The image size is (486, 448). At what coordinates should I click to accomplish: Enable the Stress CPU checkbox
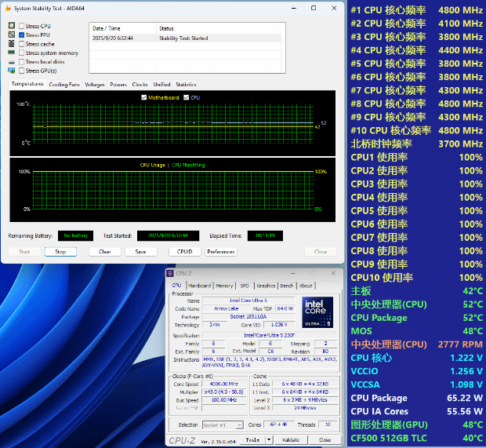tap(21, 26)
